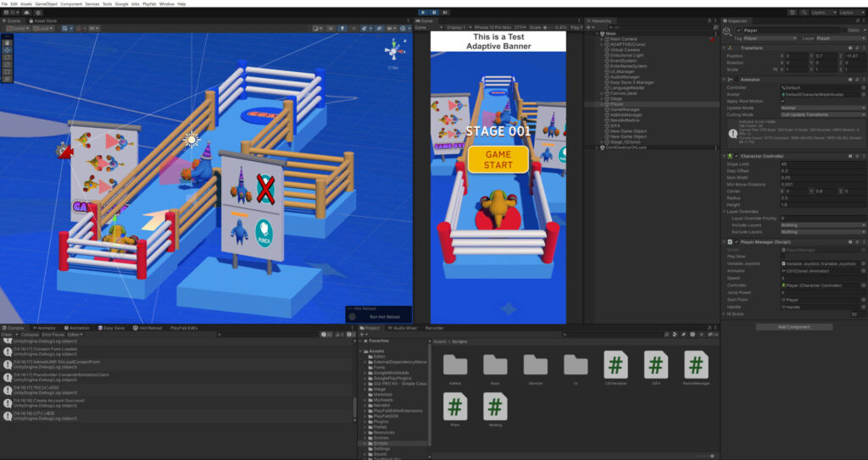Select the Scripts folder in the Project tree

coord(381,443)
